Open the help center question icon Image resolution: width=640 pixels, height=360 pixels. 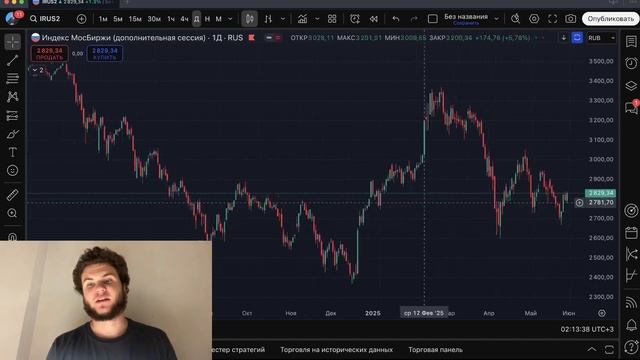click(631, 347)
